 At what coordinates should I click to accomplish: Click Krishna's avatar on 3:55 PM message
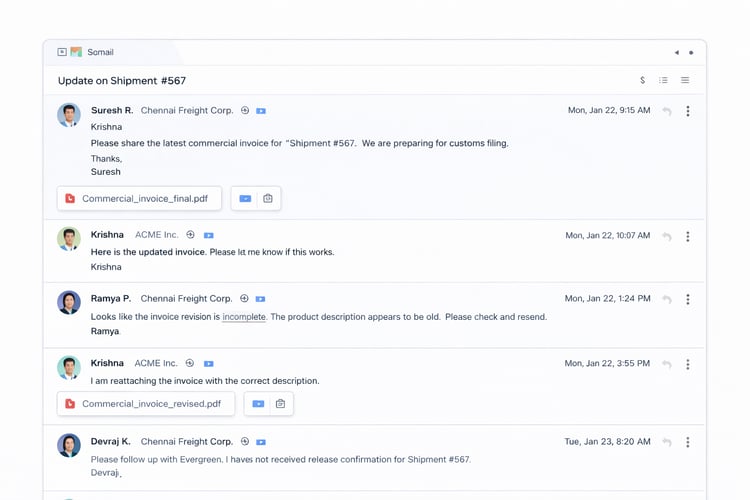point(69,367)
